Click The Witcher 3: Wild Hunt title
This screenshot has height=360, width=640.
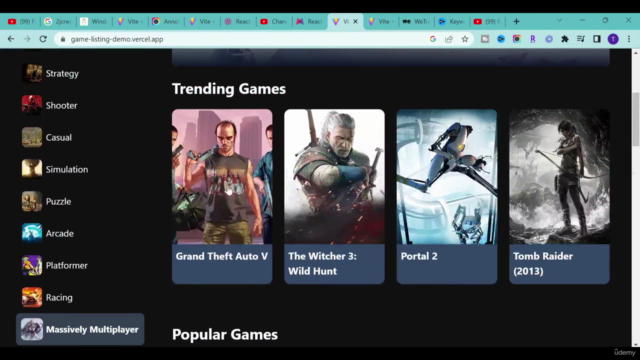(x=322, y=264)
